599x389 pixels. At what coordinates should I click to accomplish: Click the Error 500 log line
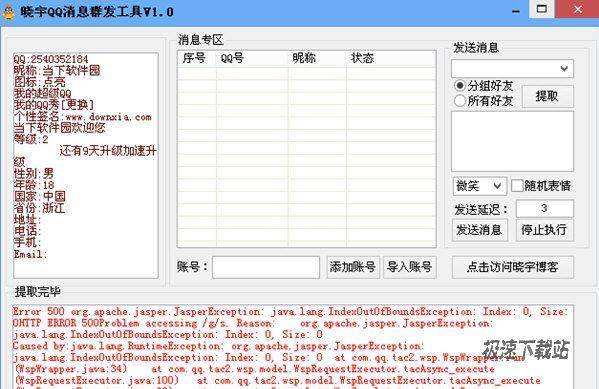click(x=290, y=312)
